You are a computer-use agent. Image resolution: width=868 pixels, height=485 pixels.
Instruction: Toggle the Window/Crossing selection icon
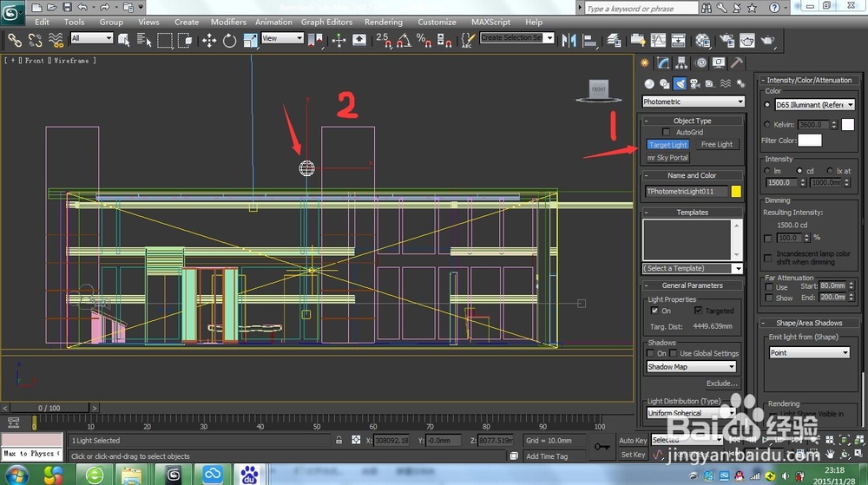coord(184,41)
